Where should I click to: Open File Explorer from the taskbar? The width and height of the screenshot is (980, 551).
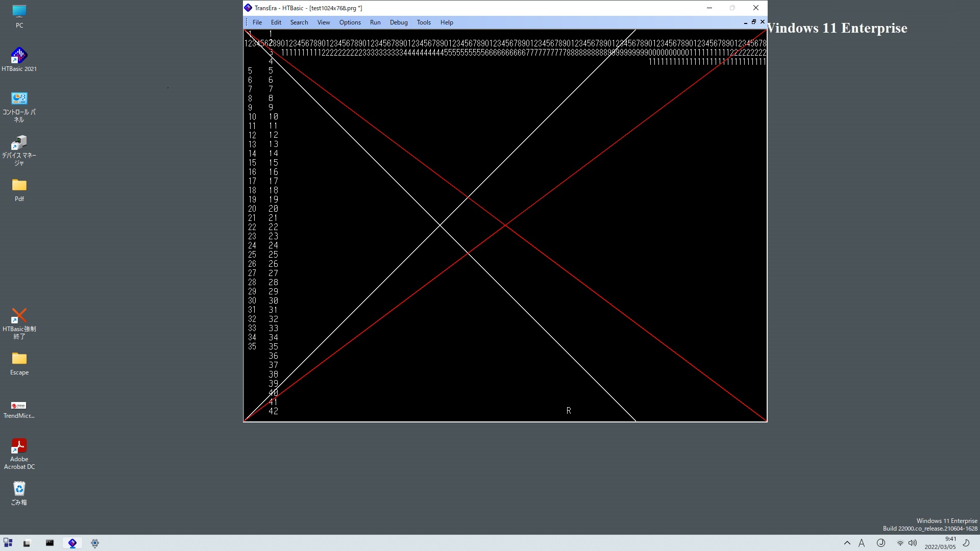tap(27, 543)
